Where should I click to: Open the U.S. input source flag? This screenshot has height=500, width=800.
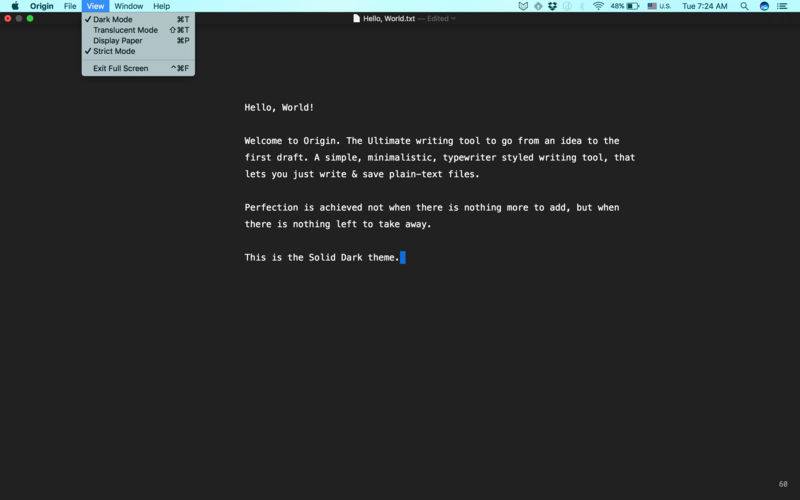[x=652, y=6]
